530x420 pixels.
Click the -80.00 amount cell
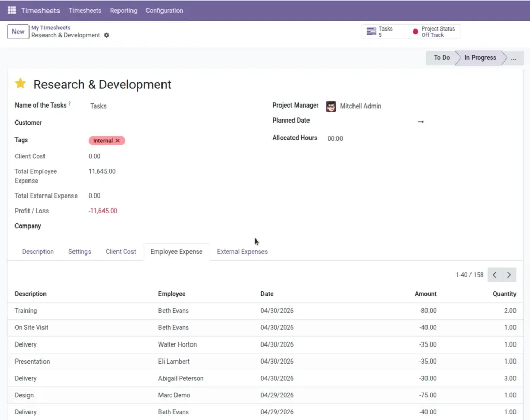(428, 311)
